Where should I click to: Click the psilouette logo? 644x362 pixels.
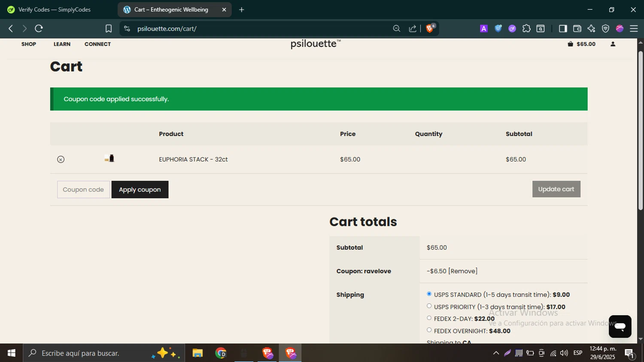pos(316,44)
